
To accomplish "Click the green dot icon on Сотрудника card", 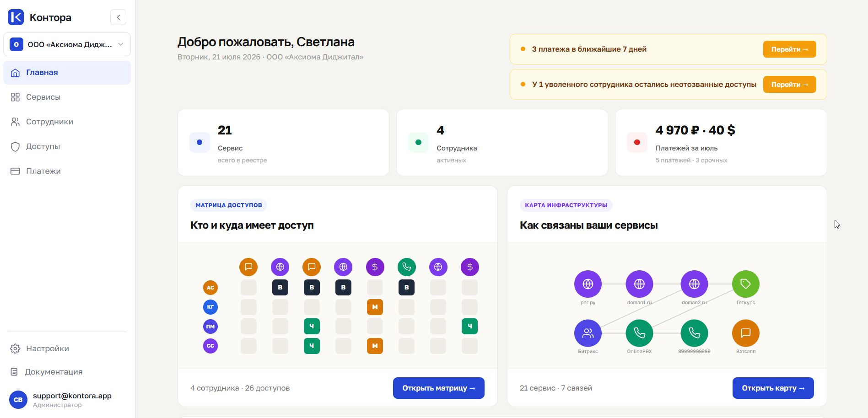I will tap(418, 142).
